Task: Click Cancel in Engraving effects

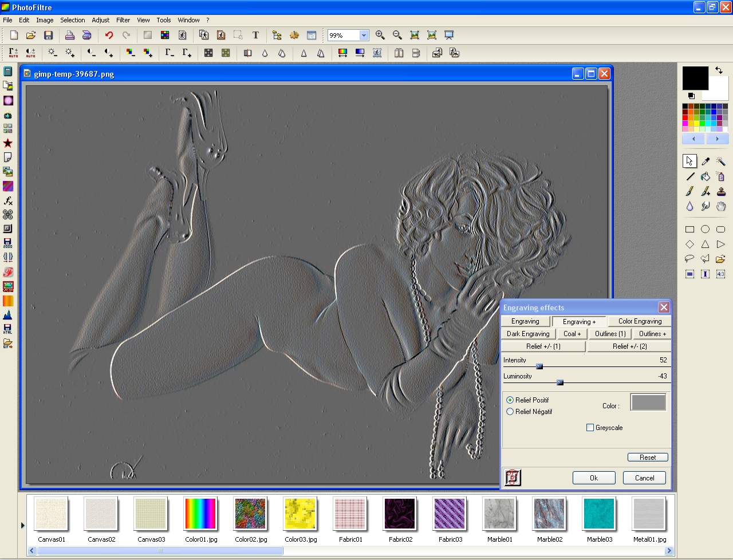Action: (644, 478)
